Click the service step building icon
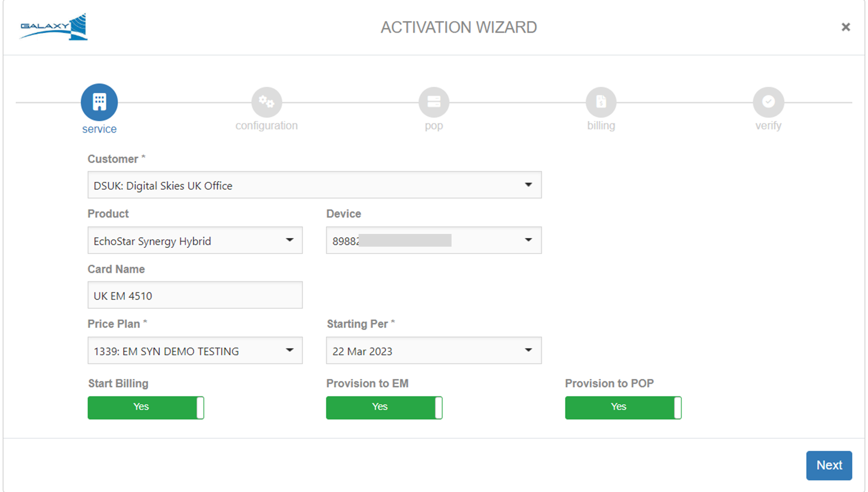This screenshot has width=868, height=492. (x=99, y=102)
